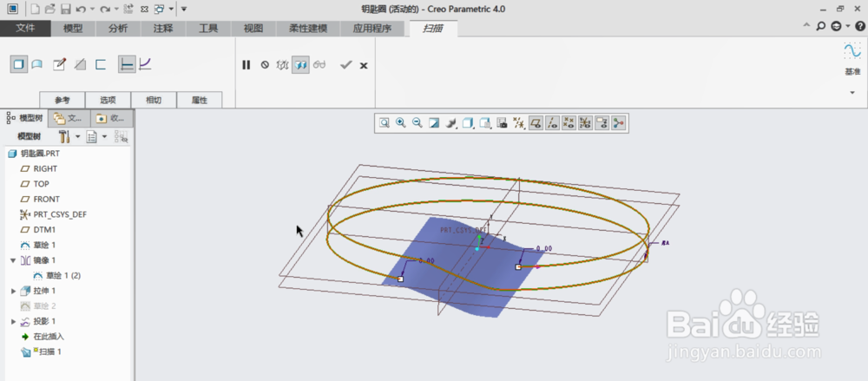Regenerate the model from quick access toolbar
The image size is (868, 381).
[x=128, y=9]
